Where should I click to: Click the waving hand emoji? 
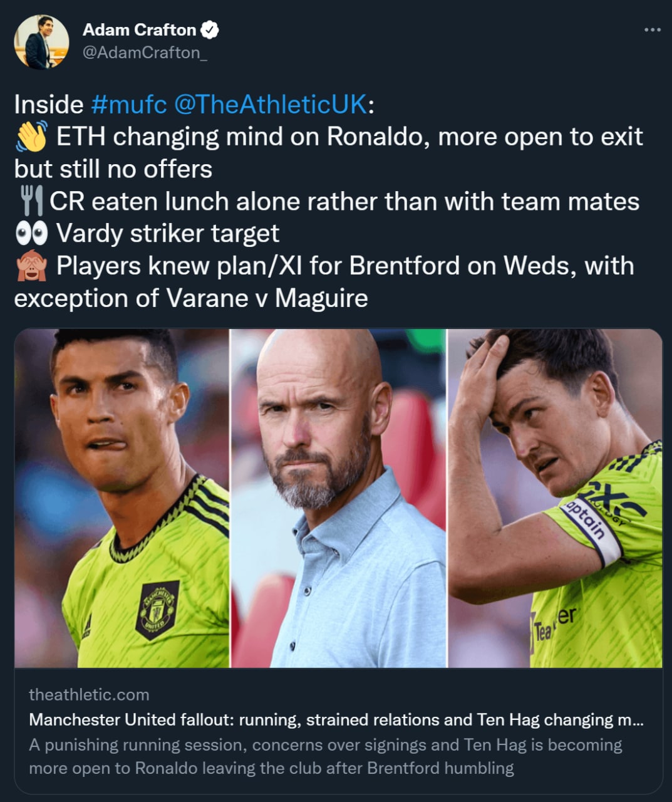point(31,137)
